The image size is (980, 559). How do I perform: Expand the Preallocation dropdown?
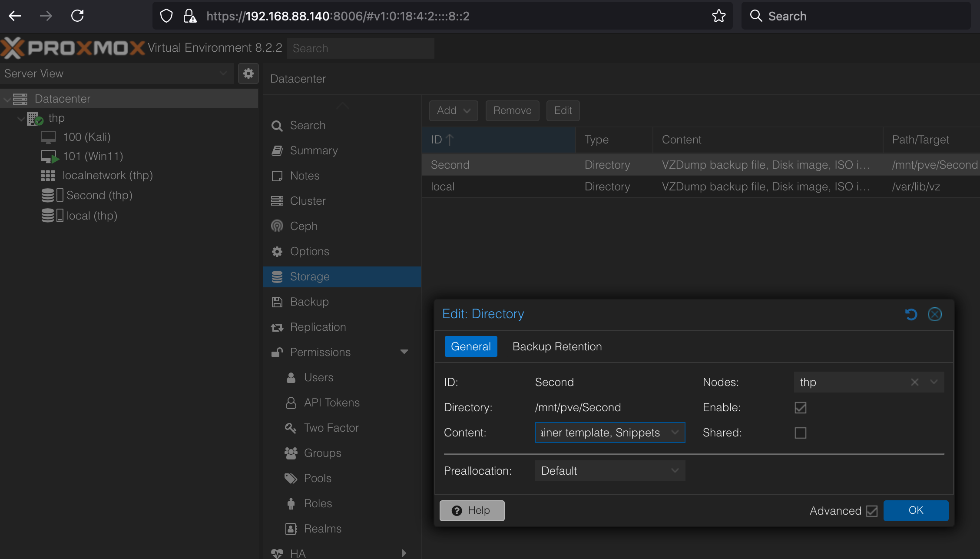(x=675, y=471)
